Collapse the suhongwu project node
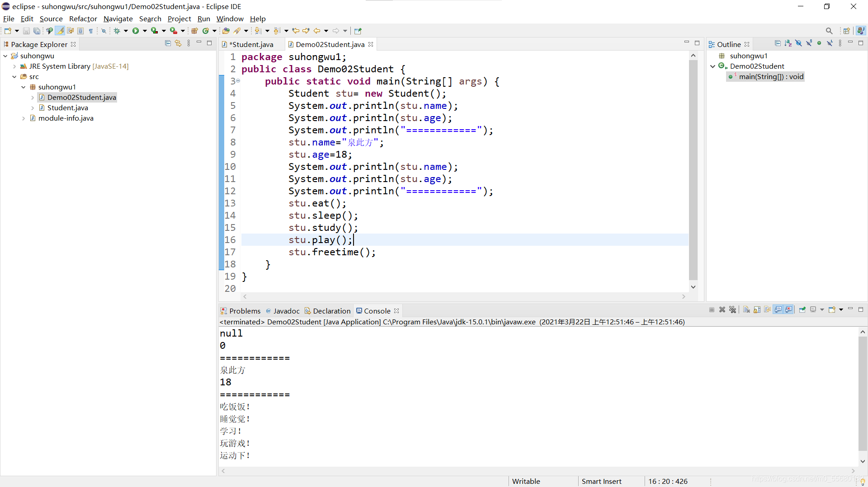This screenshot has width=868, height=487. pos(5,56)
